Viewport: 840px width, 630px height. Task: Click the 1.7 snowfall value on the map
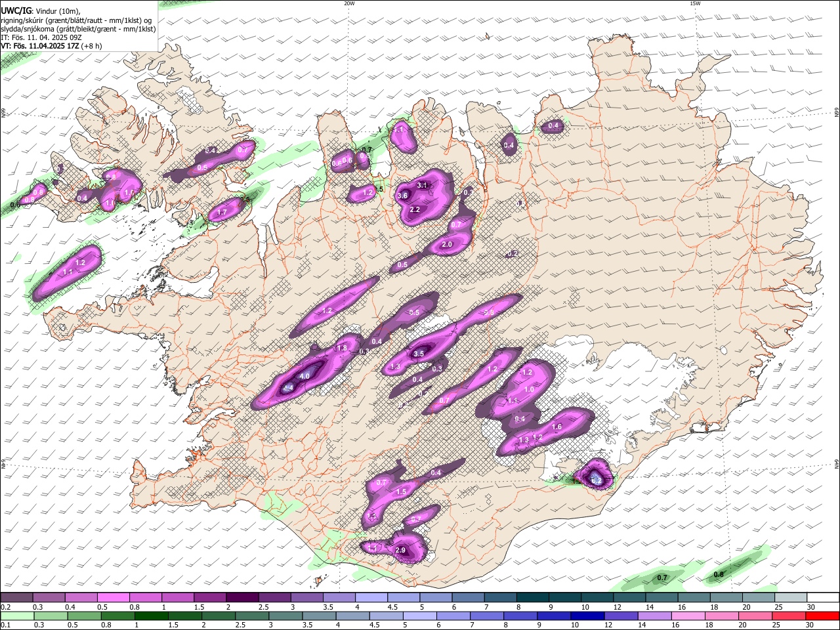tap(222, 213)
